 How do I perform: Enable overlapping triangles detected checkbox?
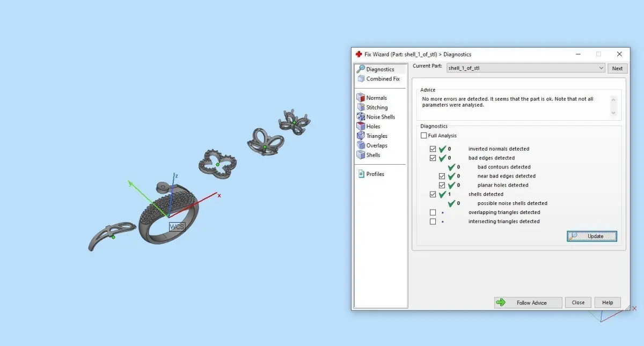(433, 212)
